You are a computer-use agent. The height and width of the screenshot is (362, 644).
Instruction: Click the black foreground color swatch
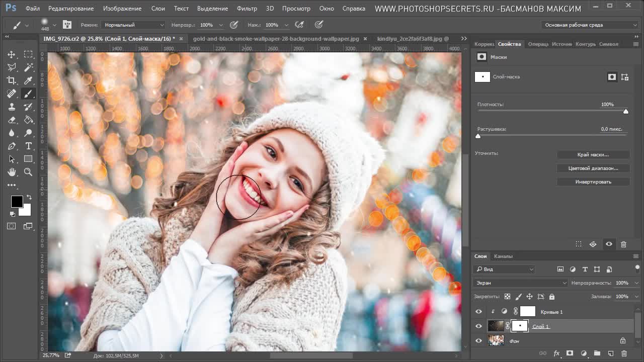[17, 202]
